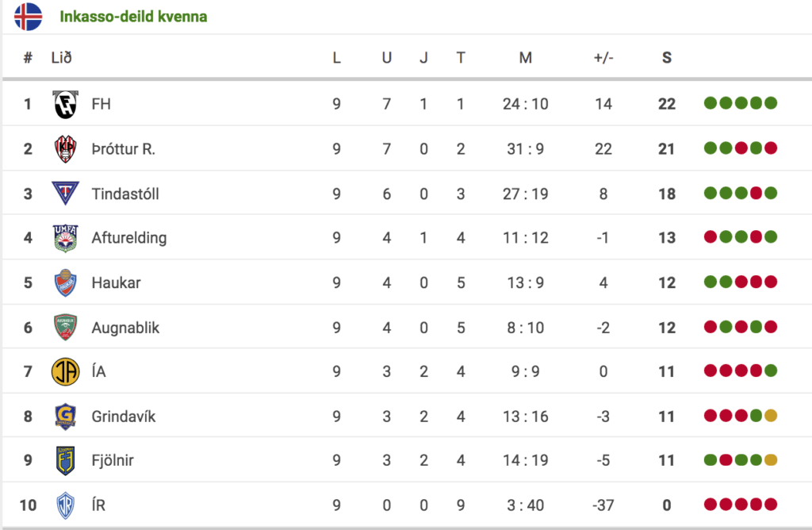Select the ÍA yellow round logo

point(65,371)
